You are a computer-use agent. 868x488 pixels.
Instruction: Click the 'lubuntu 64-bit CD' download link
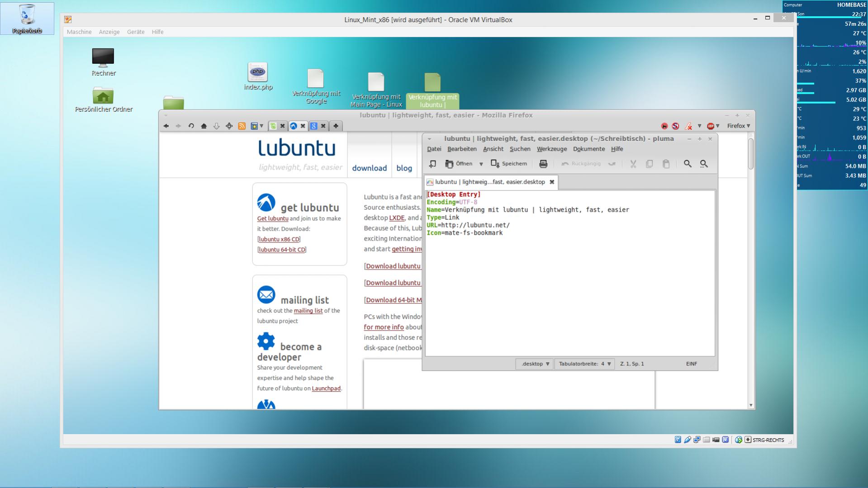pyautogui.click(x=282, y=250)
